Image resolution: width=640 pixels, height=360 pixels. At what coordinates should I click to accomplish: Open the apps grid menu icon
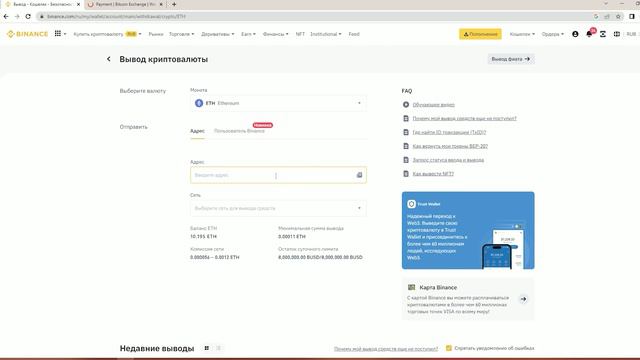tap(58, 33)
